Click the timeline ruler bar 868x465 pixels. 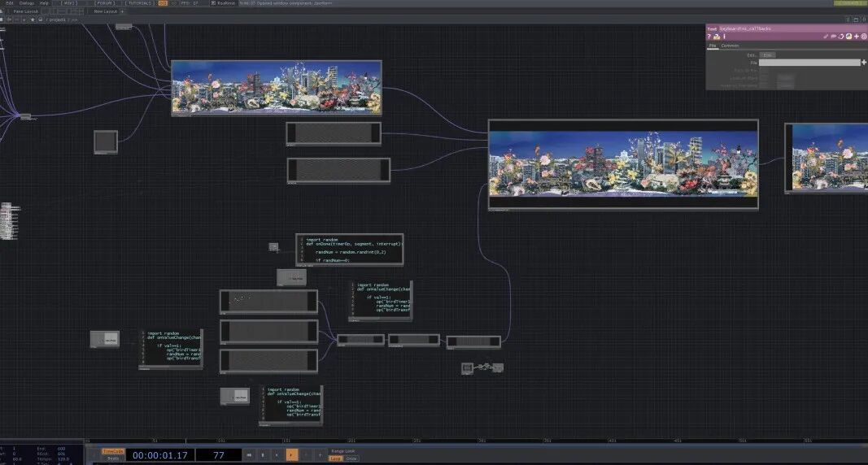[476, 441]
